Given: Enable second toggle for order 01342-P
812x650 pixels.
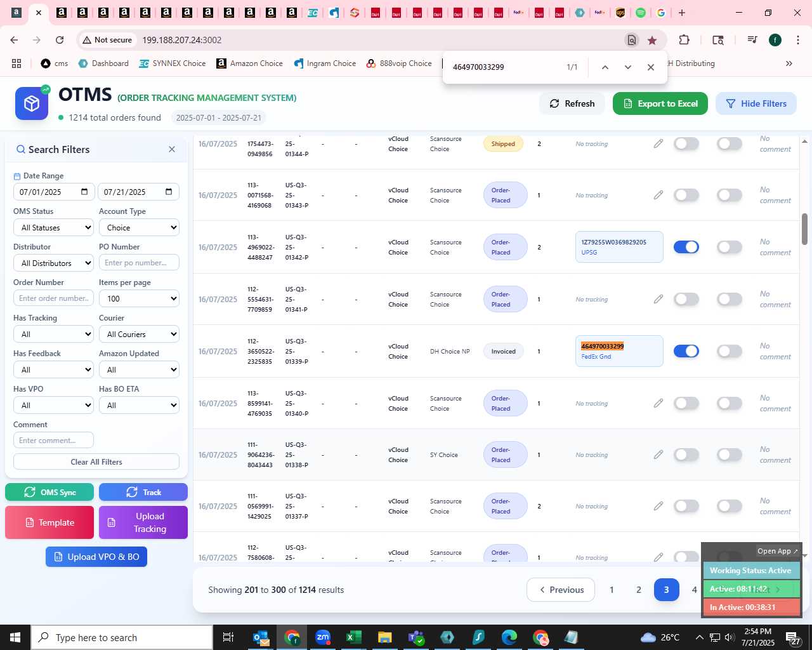Looking at the screenshot, I should tap(729, 247).
